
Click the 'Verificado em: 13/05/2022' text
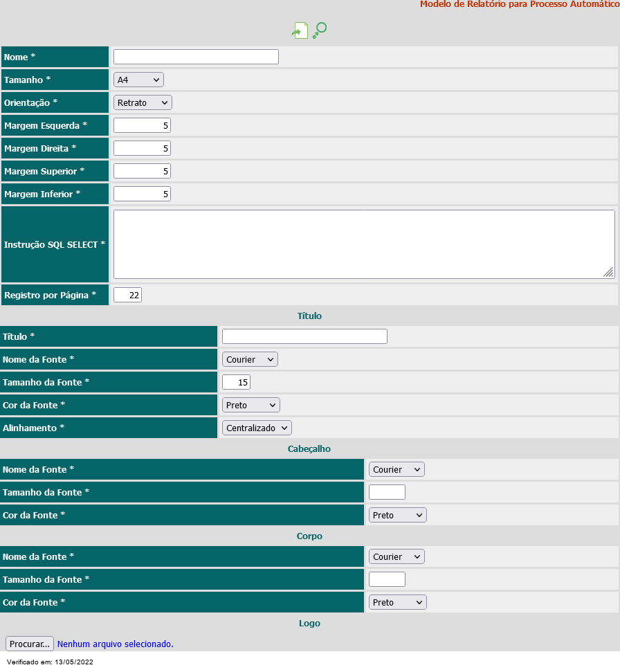50,662
